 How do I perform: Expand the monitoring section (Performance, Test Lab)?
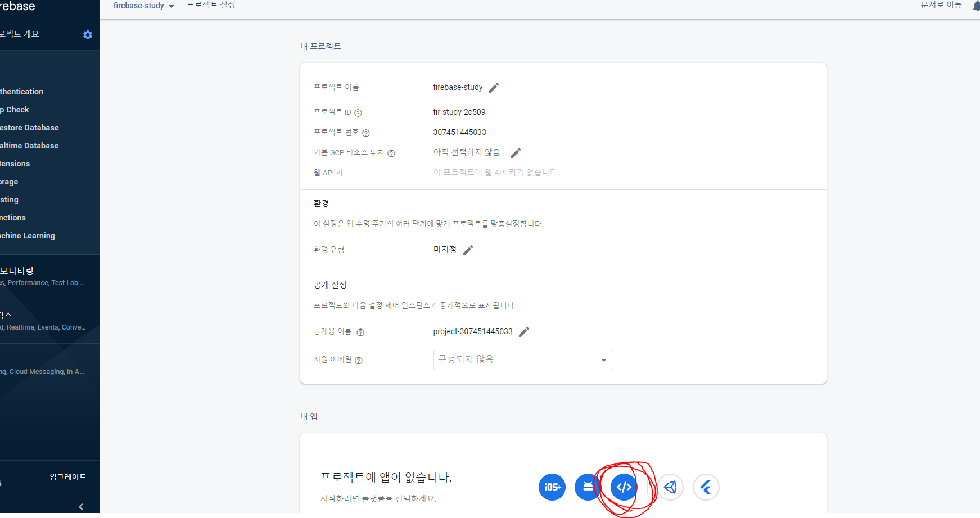click(49, 277)
